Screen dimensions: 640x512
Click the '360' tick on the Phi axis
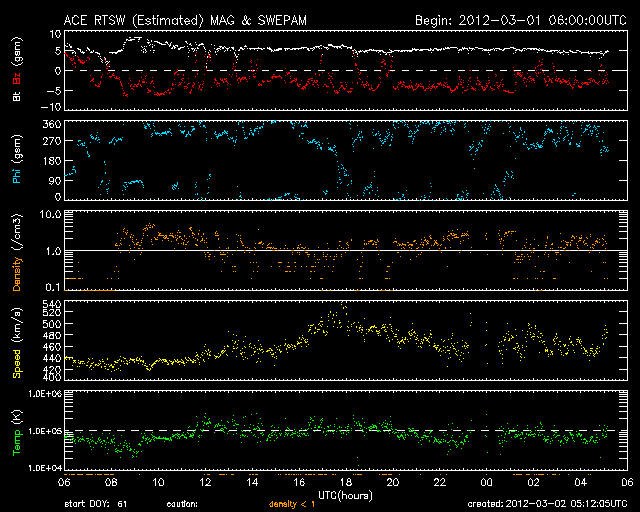[x=52, y=125]
